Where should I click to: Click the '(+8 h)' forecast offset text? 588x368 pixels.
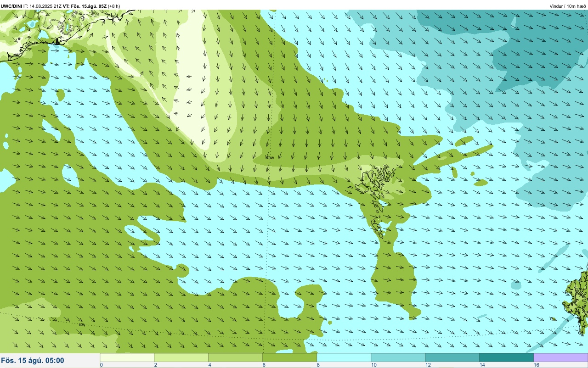pos(114,6)
